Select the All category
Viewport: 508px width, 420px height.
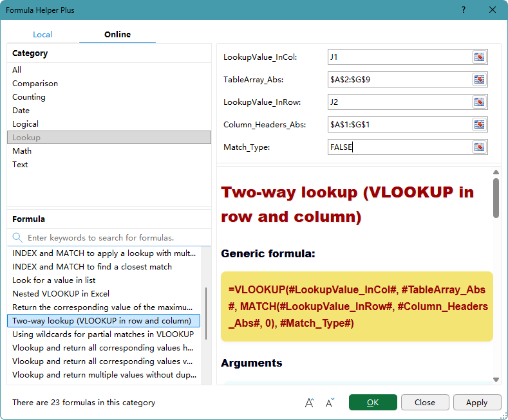pos(109,70)
